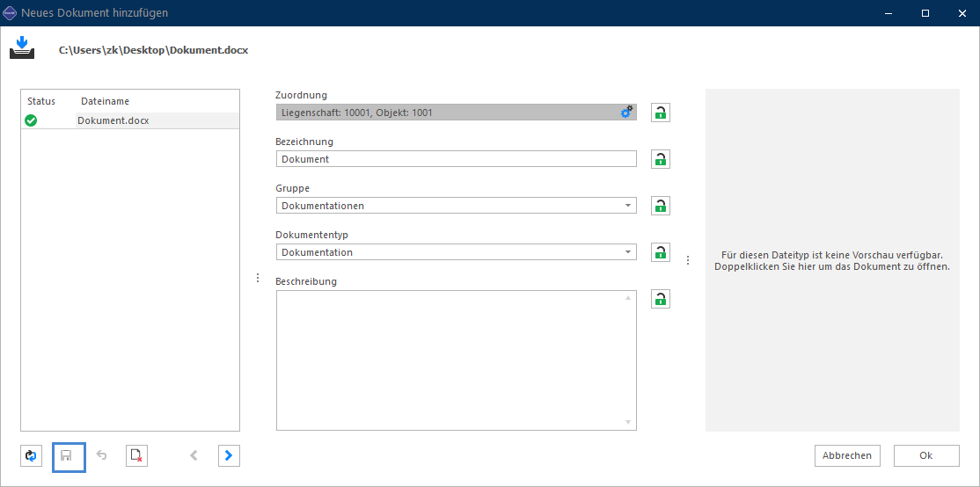Click the remove document icon with red X
The width and height of the screenshot is (980, 487).
tap(136, 455)
